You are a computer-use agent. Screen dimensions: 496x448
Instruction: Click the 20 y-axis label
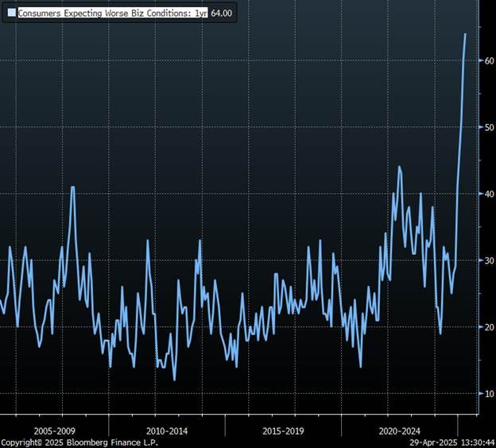tap(490, 327)
